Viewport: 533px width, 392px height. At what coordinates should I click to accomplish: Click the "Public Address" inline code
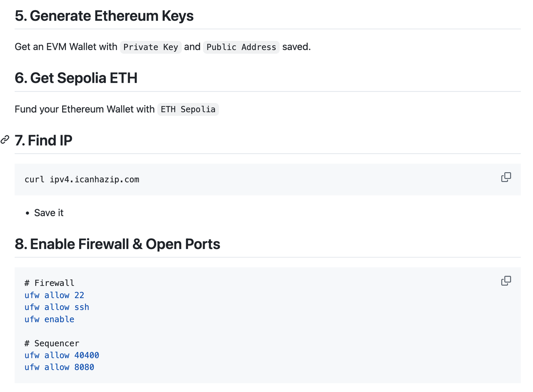pyautogui.click(x=241, y=47)
